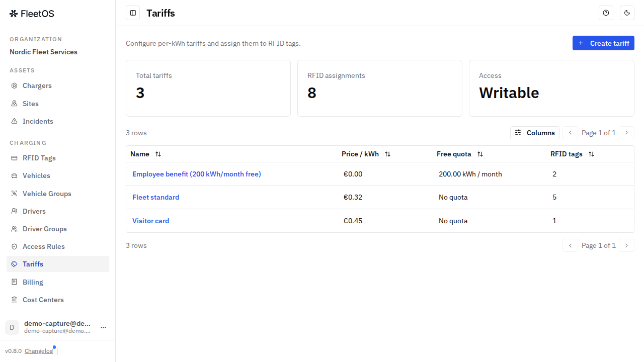The height and width of the screenshot is (362, 644).
Task: Click Nordic Fleet Services organization name
Action: (x=43, y=52)
